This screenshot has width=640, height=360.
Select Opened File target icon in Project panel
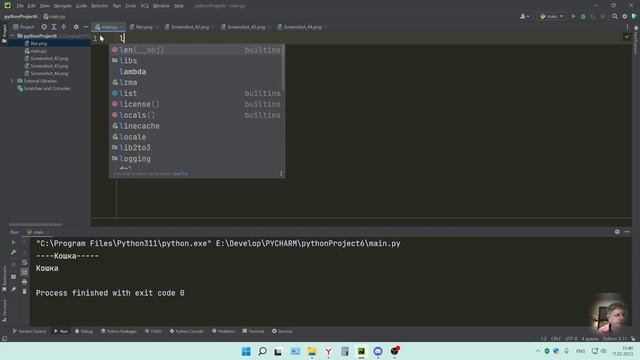pyautogui.click(x=44, y=27)
